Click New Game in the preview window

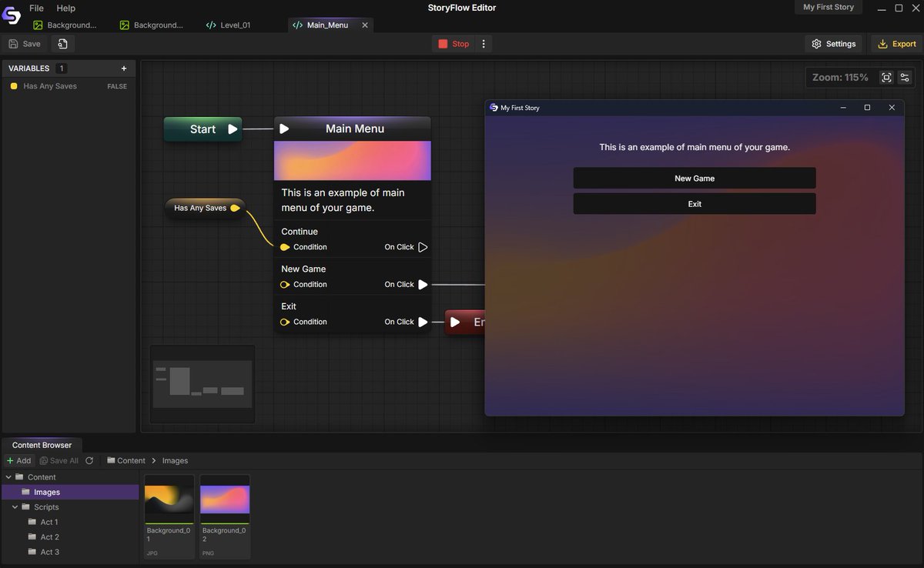(x=695, y=178)
